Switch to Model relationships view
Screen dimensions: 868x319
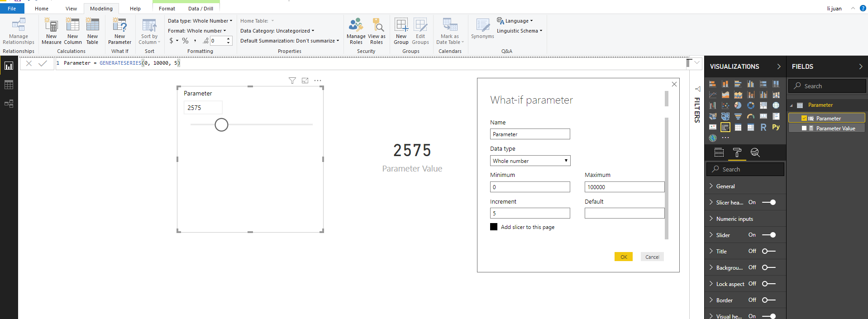(x=9, y=104)
